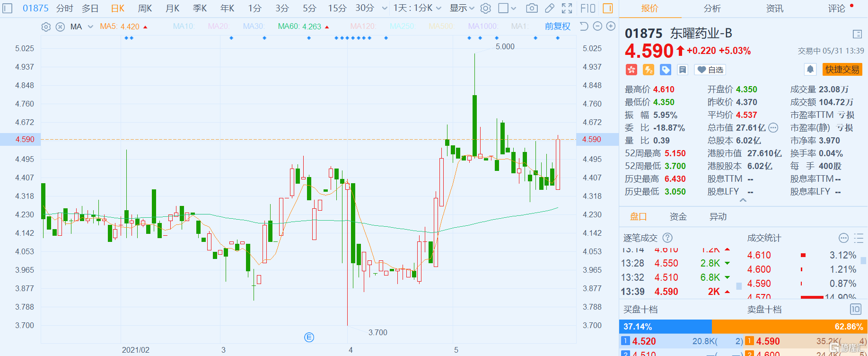
Task: Add stock to watchlist with 自选 button
Action: coord(710,70)
